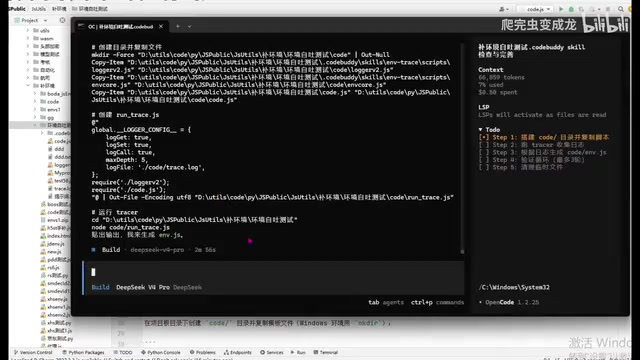This screenshot has height=360, width=640.
Task: Select jdenv.js in project tree
Action: tap(54, 244)
